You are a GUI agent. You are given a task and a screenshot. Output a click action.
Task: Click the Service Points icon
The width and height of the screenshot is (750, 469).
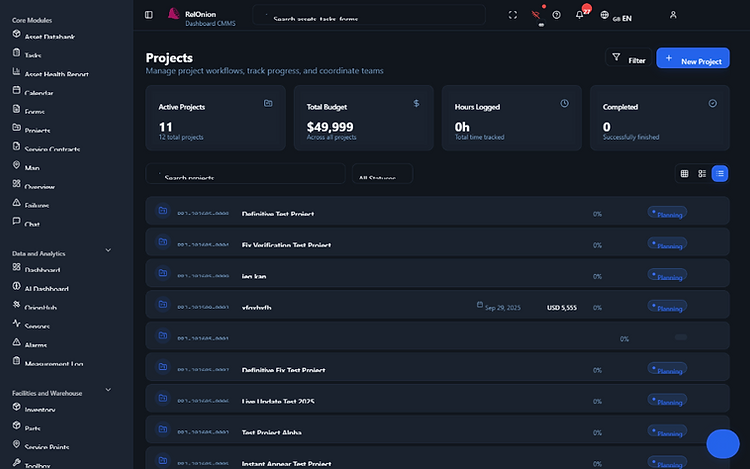(16, 444)
